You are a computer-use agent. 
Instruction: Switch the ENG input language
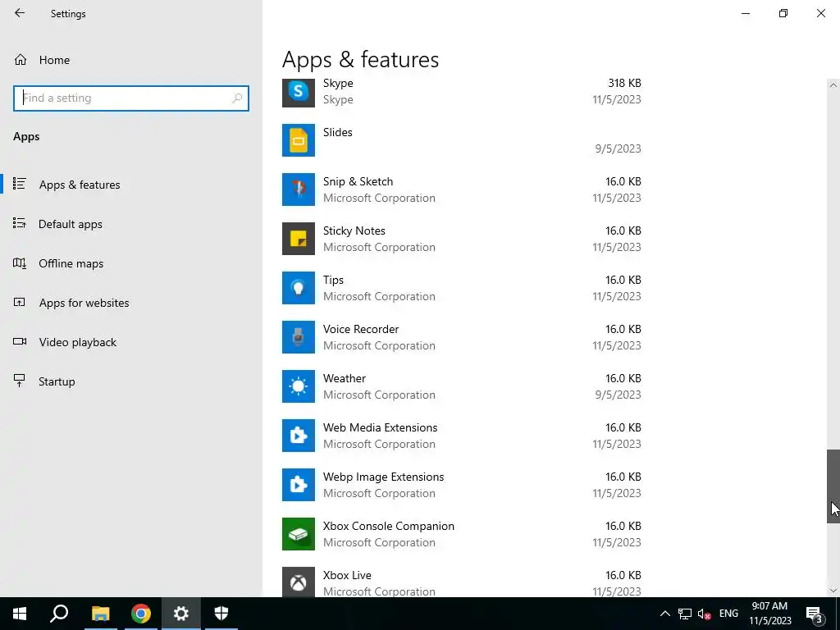point(728,614)
